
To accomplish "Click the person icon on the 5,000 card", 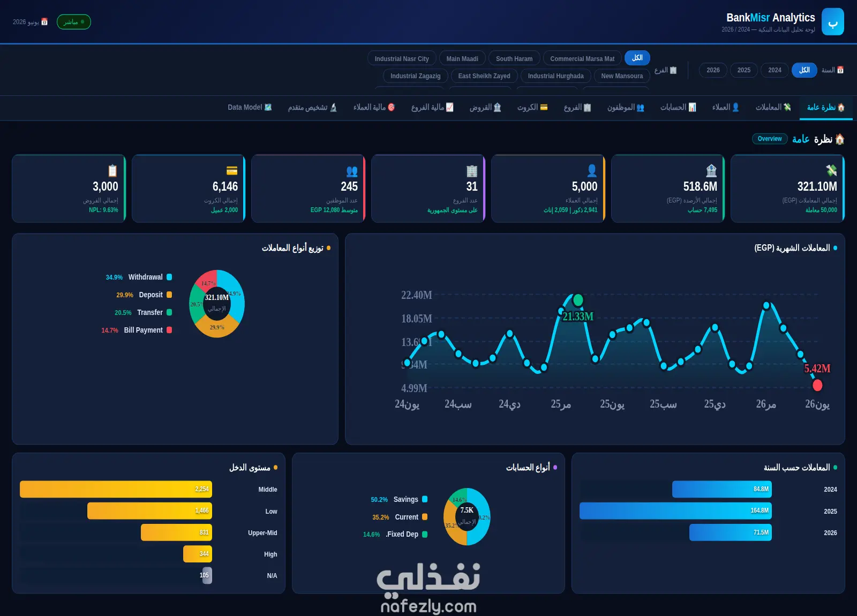I will click(x=591, y=171).
